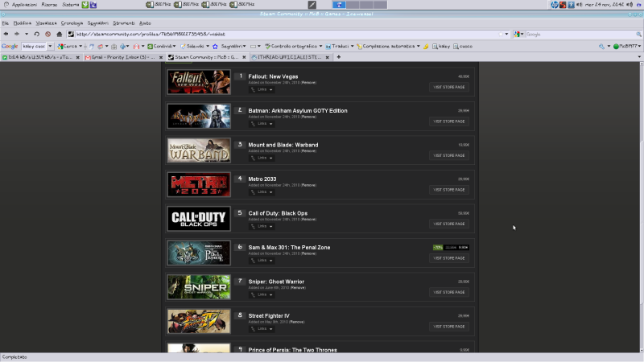Open the Prince of Persia: The Two Thrones title
644x362 pixels.
click(292, 350)
